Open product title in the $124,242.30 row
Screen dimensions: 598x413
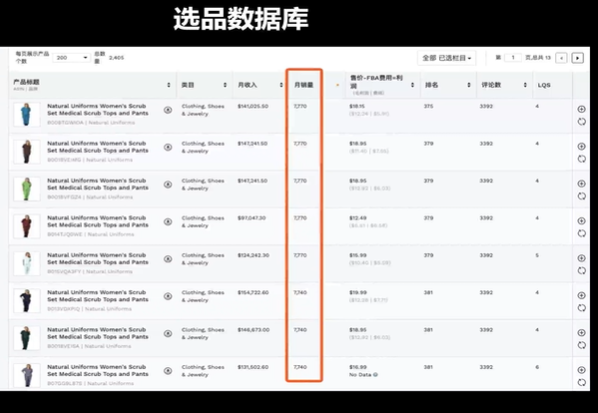pos(98,259)
